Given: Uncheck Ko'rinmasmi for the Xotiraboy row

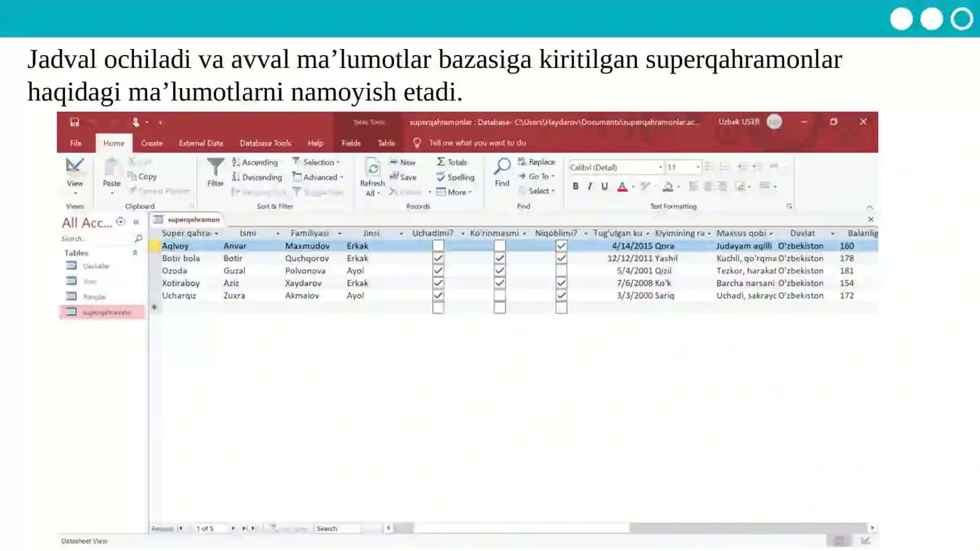Looking at the screenshot, I should [500, 283].
